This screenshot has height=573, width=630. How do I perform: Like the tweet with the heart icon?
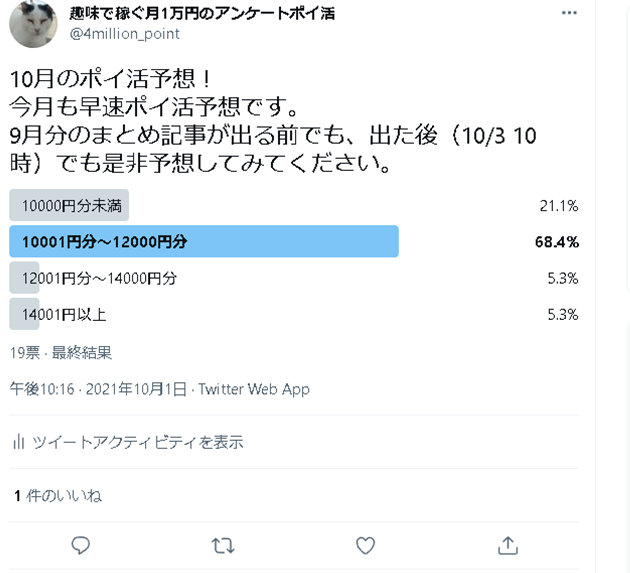tap(366, 545)
